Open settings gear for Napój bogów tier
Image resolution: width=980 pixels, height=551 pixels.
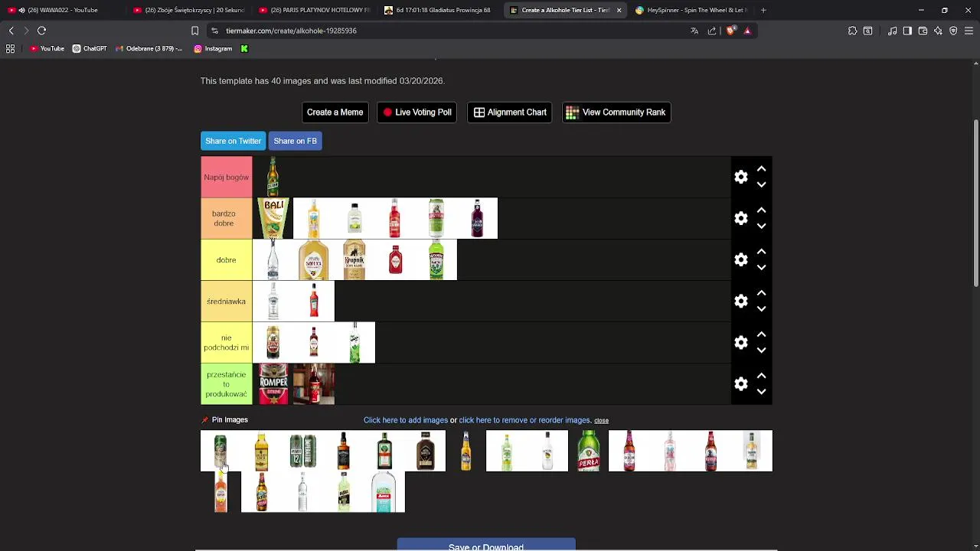[x=740, y=177]
